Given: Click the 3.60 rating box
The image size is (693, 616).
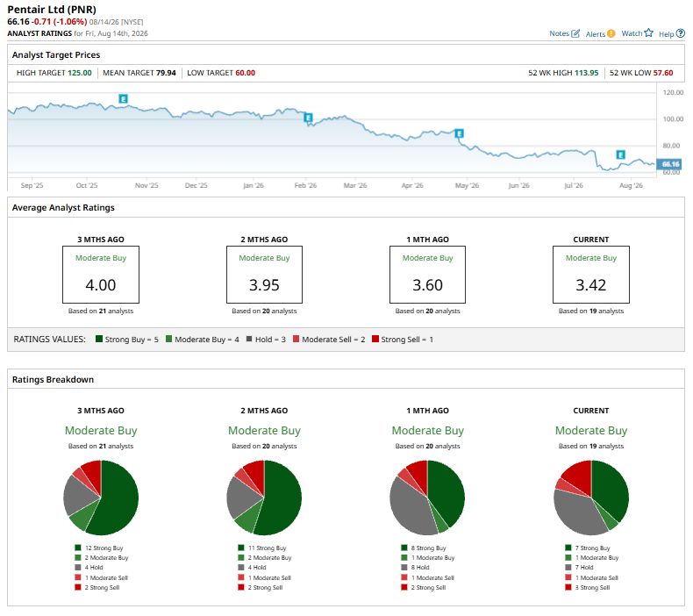Looking at the screenshot, I should click(427, 275).
